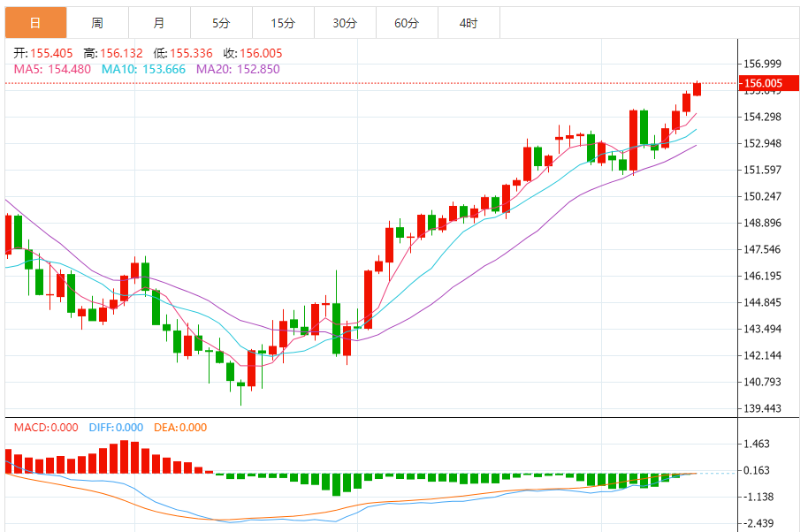Click the high price 高:156.132 text
The width and height of the screenshot is (808, 532).
coord(113,53)
